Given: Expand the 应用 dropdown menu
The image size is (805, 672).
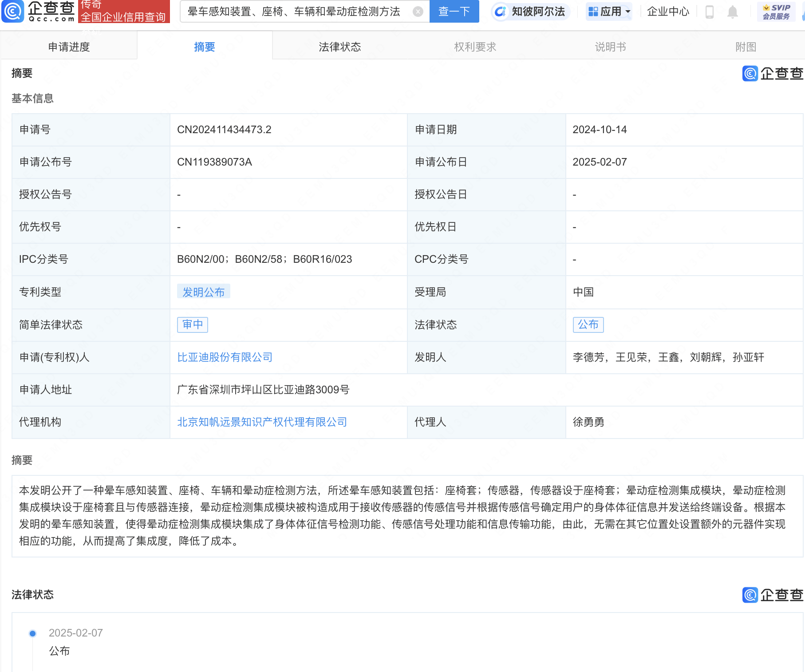Looking at the screenshot, I should [x=609, y=12].
